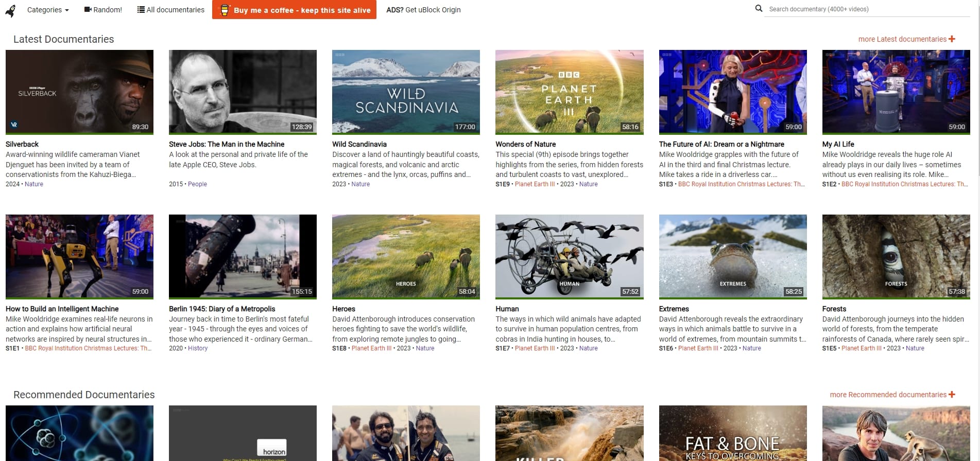Screen dimensions: 980x461
Task: Click the plus icon beside more Recommended documentaries
Action: click(x=952, y=395)
